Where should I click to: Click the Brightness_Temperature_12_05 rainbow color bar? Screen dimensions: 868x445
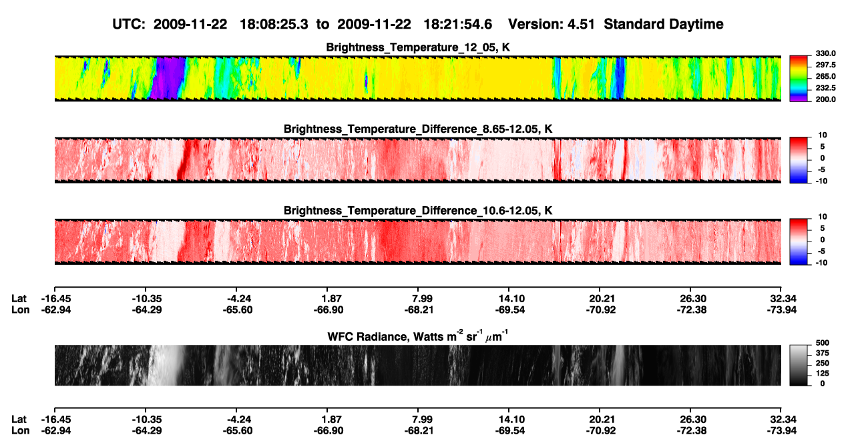798,78
